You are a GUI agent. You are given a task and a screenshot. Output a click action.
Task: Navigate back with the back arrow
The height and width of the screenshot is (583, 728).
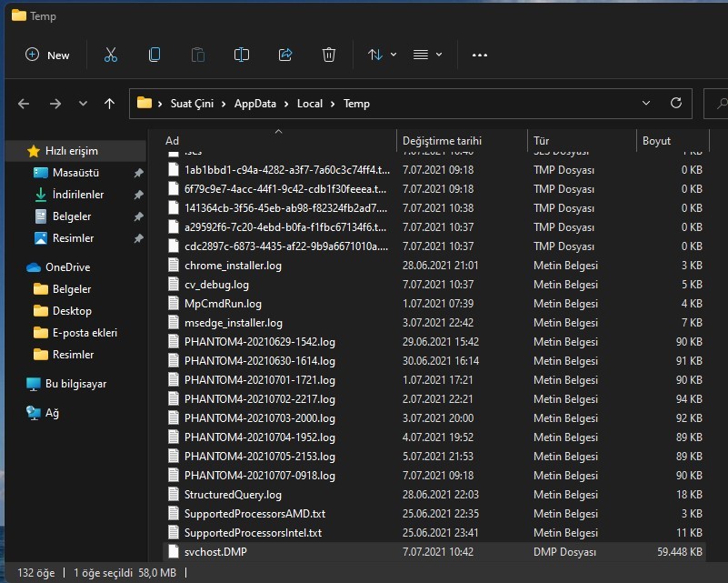25,104
